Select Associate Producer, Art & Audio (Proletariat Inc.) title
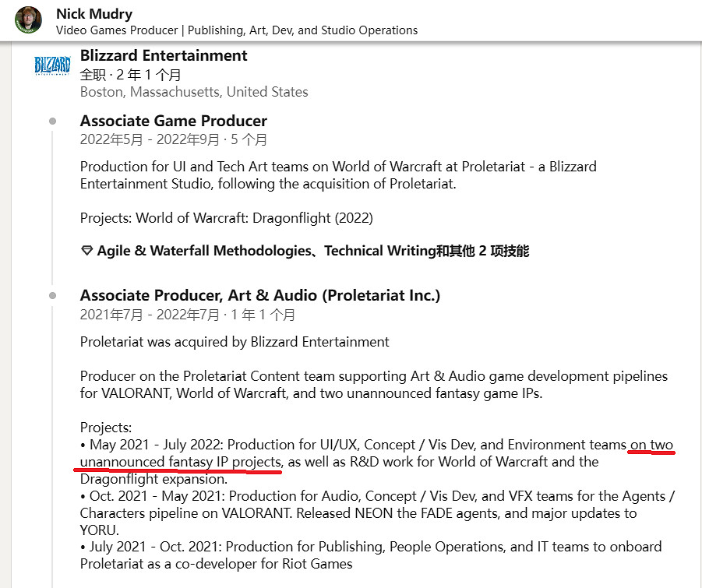The image size is (702, 588). coord(259,296)
